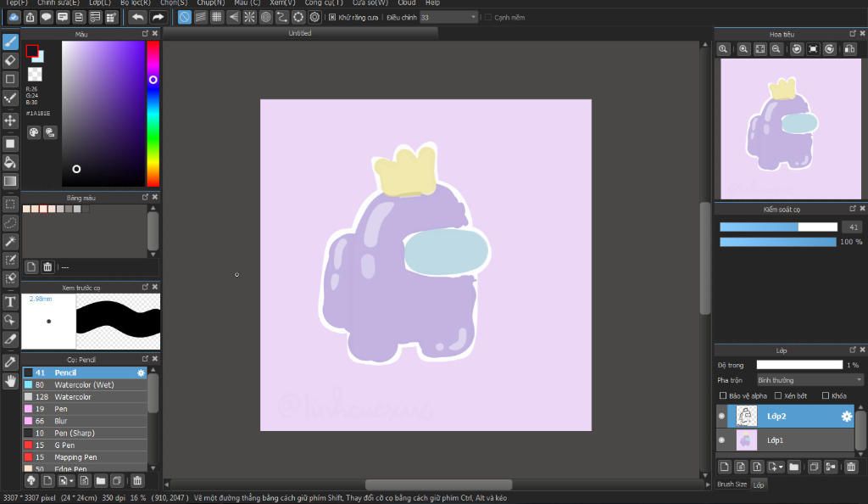Expand the add-layer dropdown arrow
The image size is (868, 504).
(x=781, y=467)
